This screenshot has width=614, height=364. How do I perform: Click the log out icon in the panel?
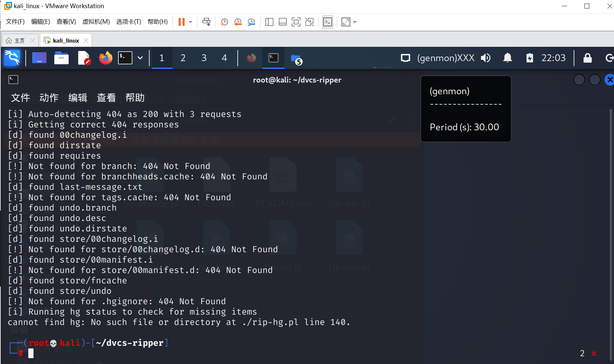609,58
